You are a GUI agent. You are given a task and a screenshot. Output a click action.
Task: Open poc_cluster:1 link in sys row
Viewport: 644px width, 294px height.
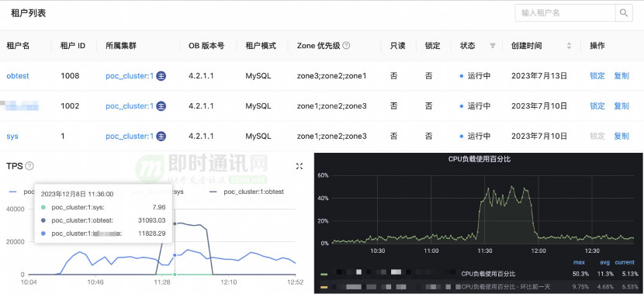pos(130,136)
